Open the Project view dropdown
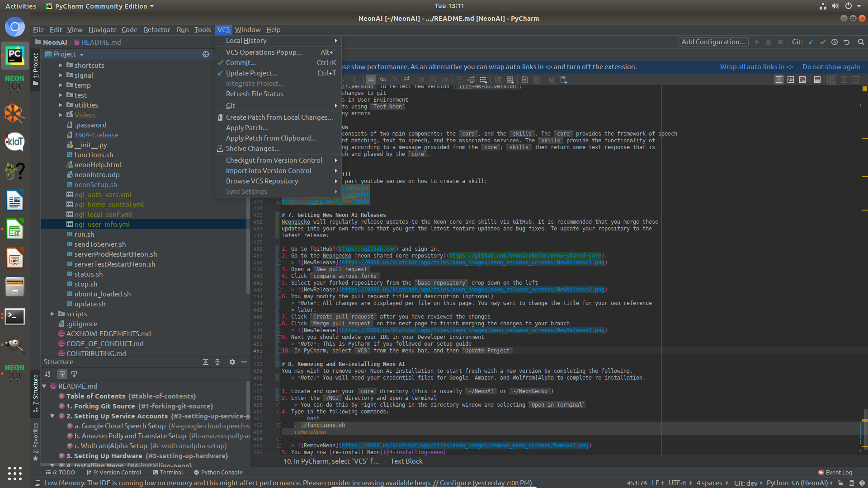 [x=65, y=54]
